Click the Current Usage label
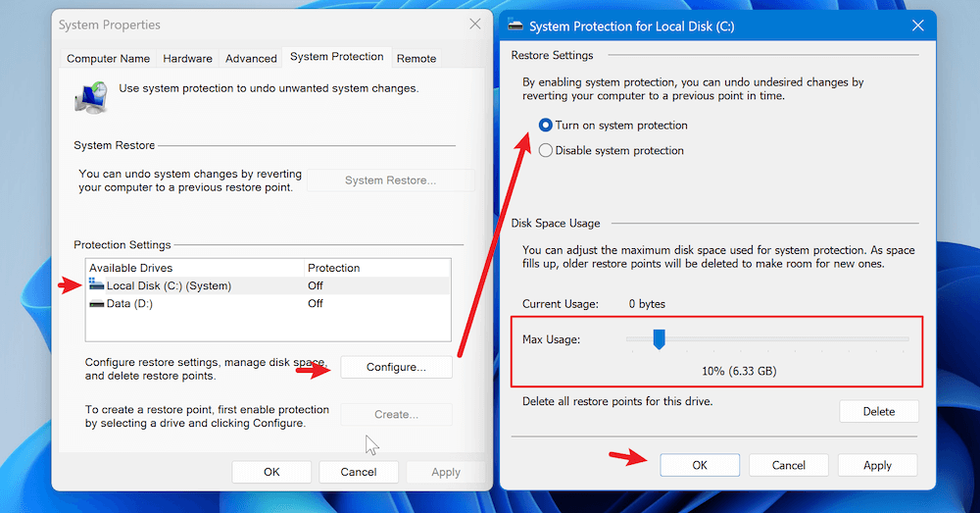 (x=560, y=304)
